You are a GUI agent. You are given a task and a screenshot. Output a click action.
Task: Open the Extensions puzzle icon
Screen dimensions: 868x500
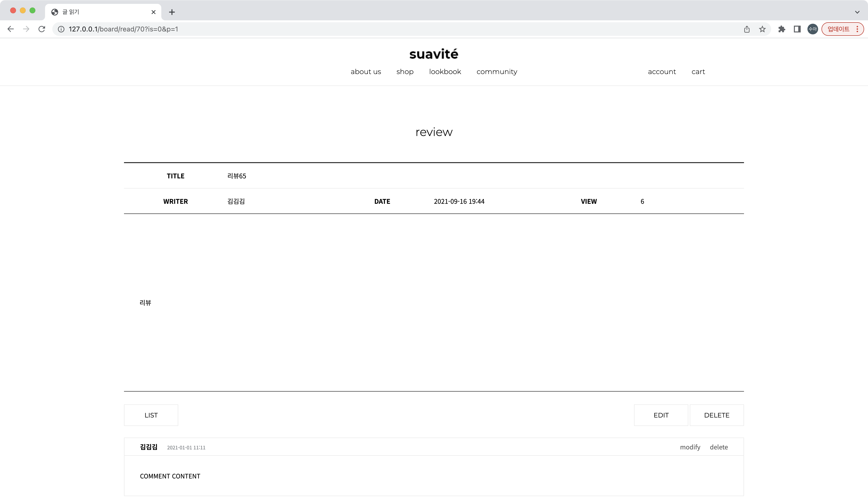(x=782, y=29)
